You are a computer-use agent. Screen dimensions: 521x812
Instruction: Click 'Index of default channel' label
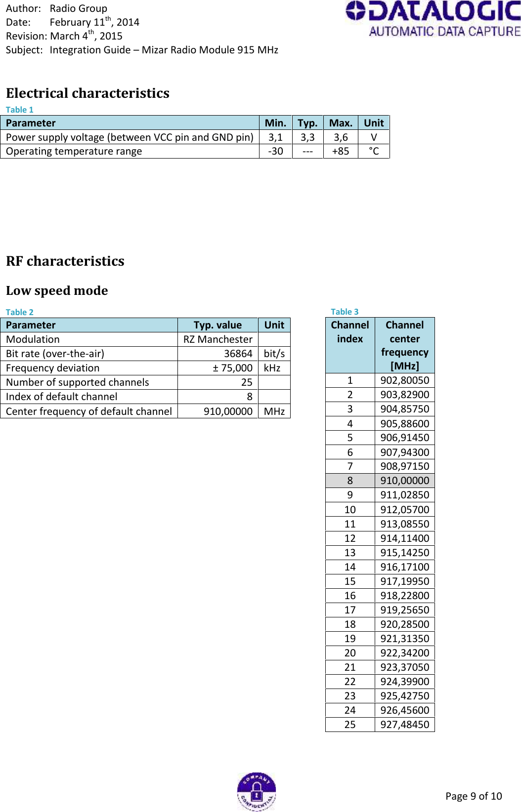[x=89, y=397]
